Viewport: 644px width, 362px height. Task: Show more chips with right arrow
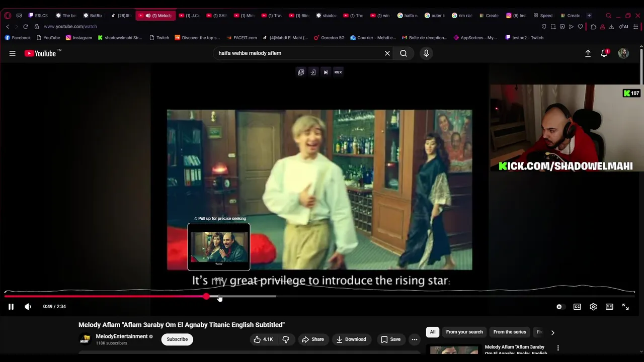point(552,332)
